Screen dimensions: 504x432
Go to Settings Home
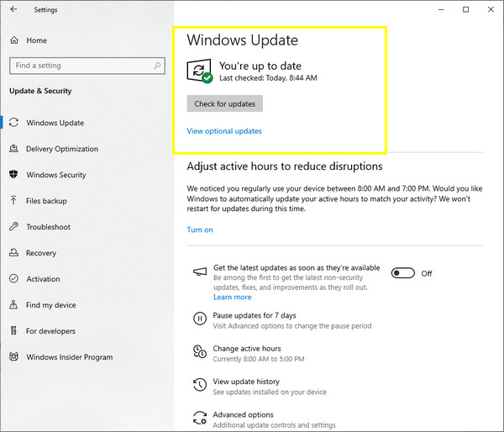click(36, 40)
